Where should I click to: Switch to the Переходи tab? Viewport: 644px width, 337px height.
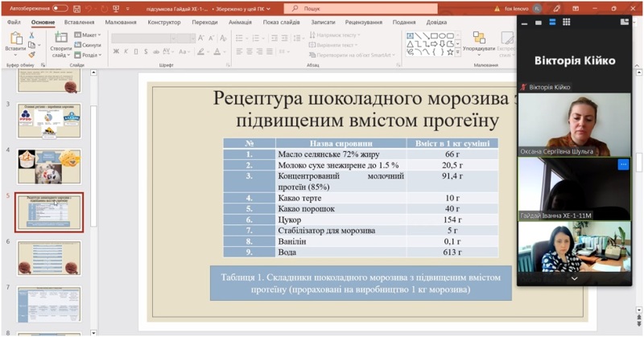[204, 23]
